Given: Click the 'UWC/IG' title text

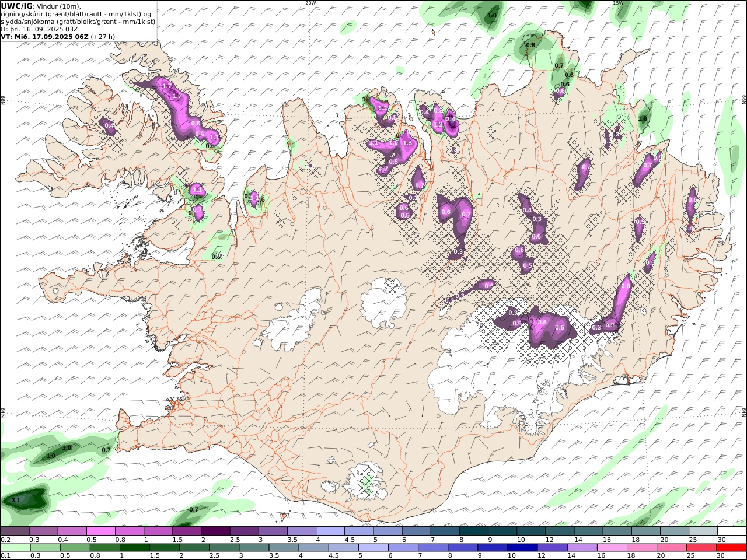Looking at the screenshot, I should click(18, 6).
